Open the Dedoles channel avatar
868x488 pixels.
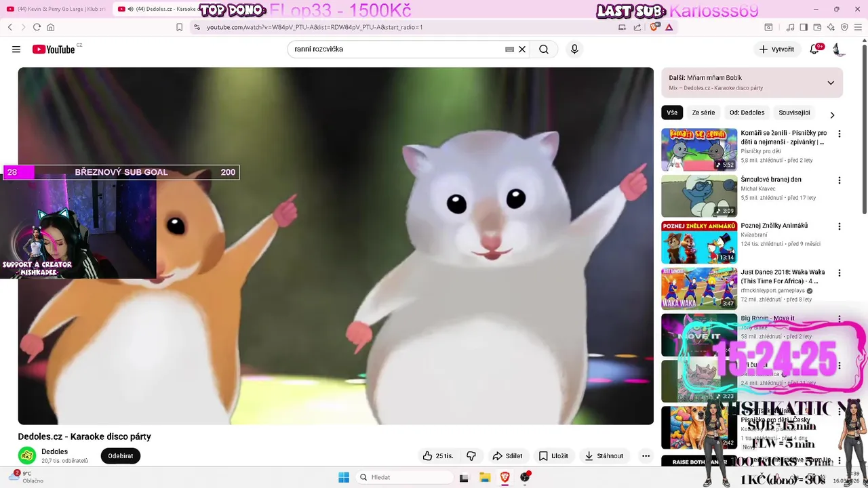pyautogui.click(x=27, y=455)
